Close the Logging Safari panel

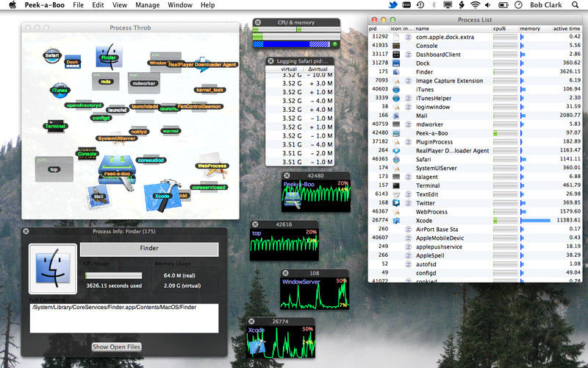[x=270, y=61]
